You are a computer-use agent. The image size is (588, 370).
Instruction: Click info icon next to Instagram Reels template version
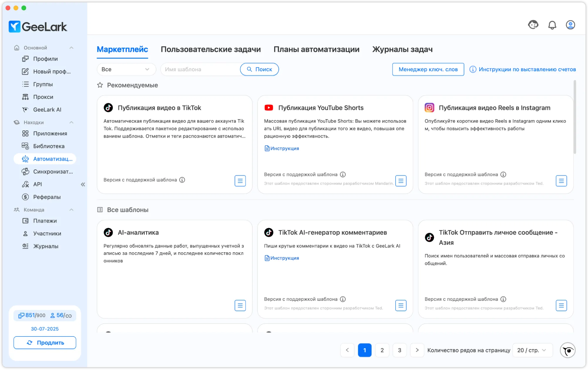click(x=503, y=175)
